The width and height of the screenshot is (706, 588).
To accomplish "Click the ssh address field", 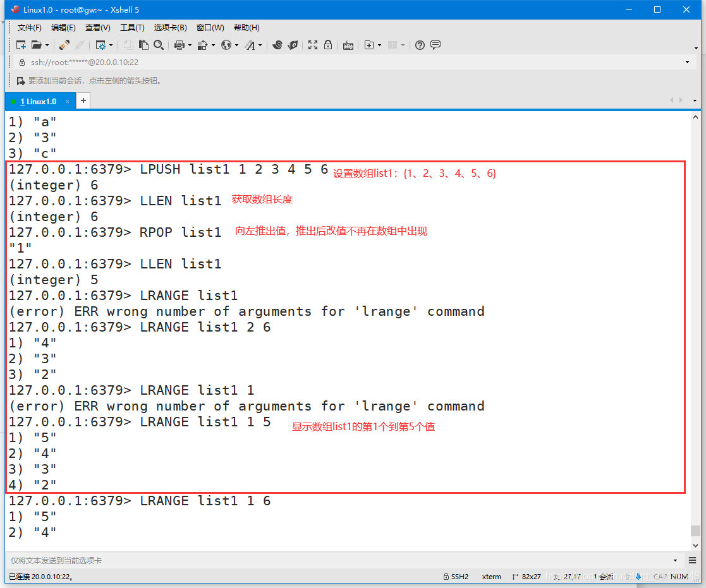I will (x=351, y=62).
